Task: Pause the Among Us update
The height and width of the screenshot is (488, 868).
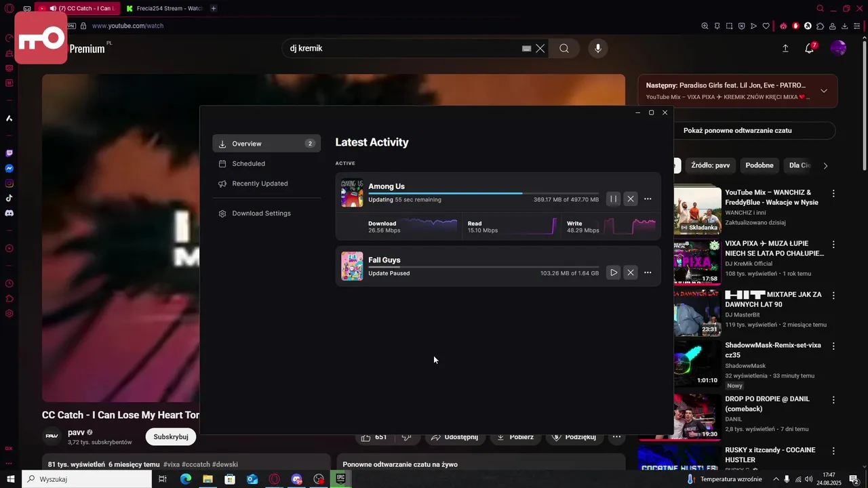Action: pyautogui.click(x=613, y=199)
